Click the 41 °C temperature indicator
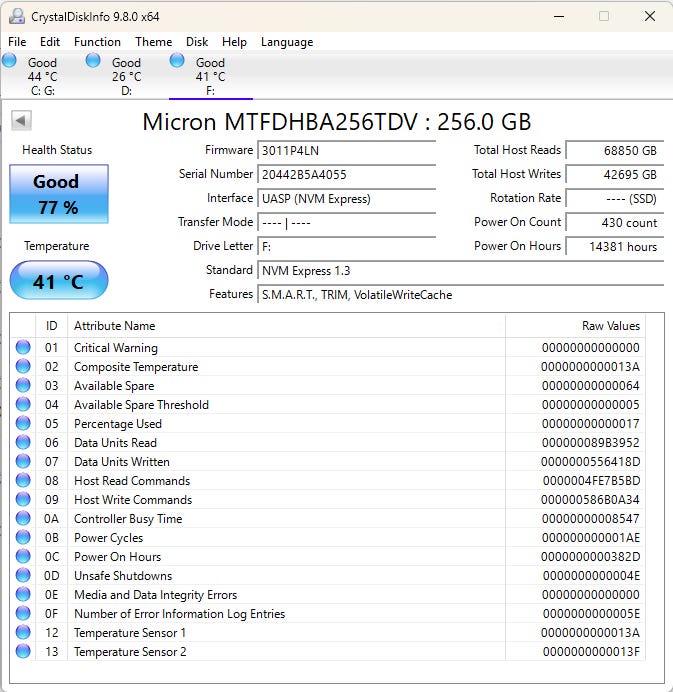 pyautogui.click(x=59, y=281)
